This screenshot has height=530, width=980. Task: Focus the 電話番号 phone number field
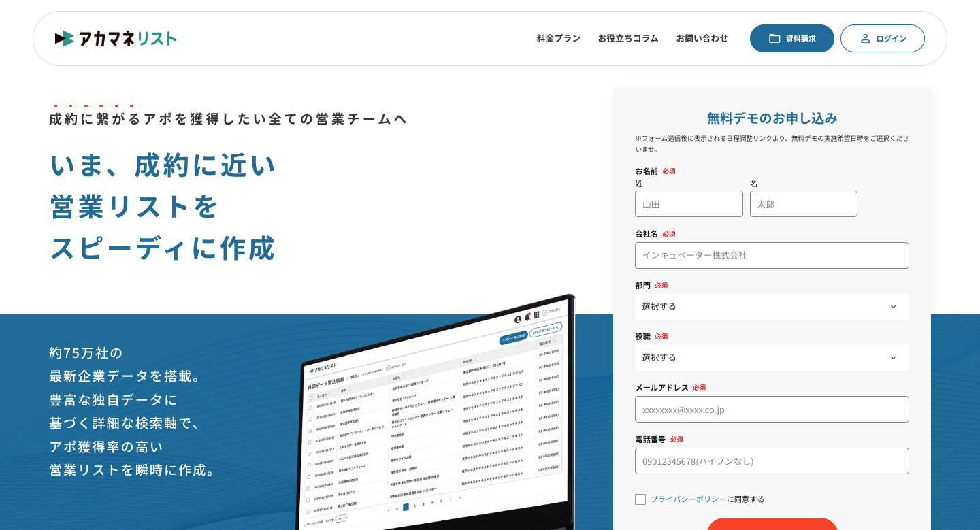pos(772,461)
